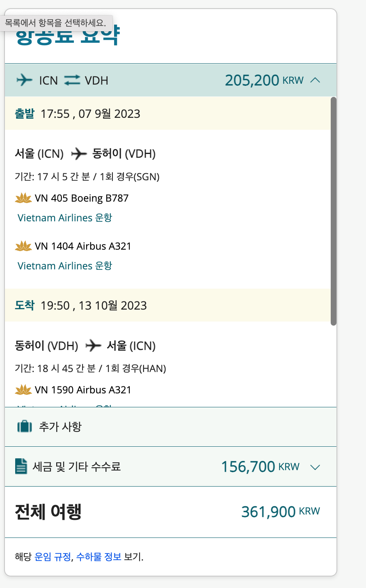Screen dimensions: 366x588
Task: Open the 운임 규정 link
Action: pyautogui.click(x=53, y=557)
